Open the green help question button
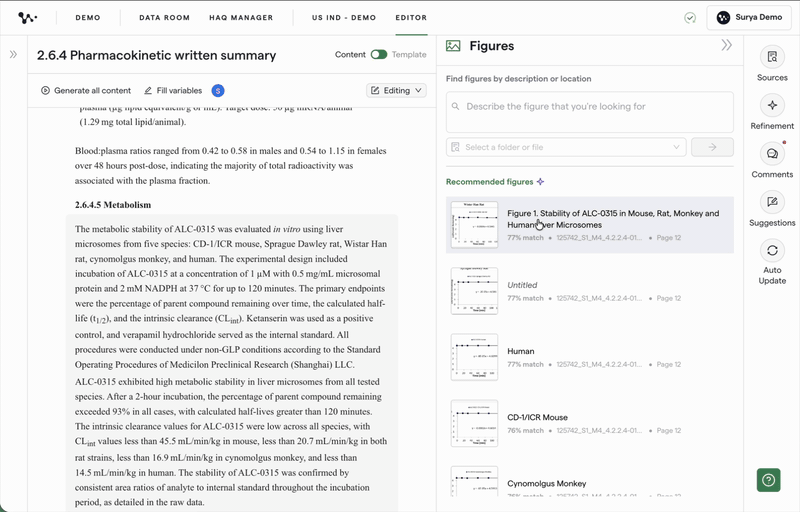Screen dimensions: 800x512 [768, 480]
